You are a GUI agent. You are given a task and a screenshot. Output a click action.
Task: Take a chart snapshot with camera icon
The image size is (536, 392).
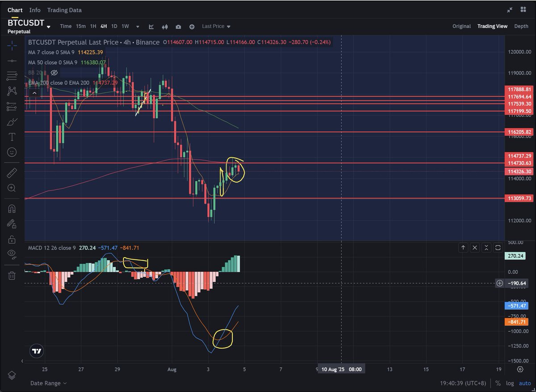coord(178,26)
